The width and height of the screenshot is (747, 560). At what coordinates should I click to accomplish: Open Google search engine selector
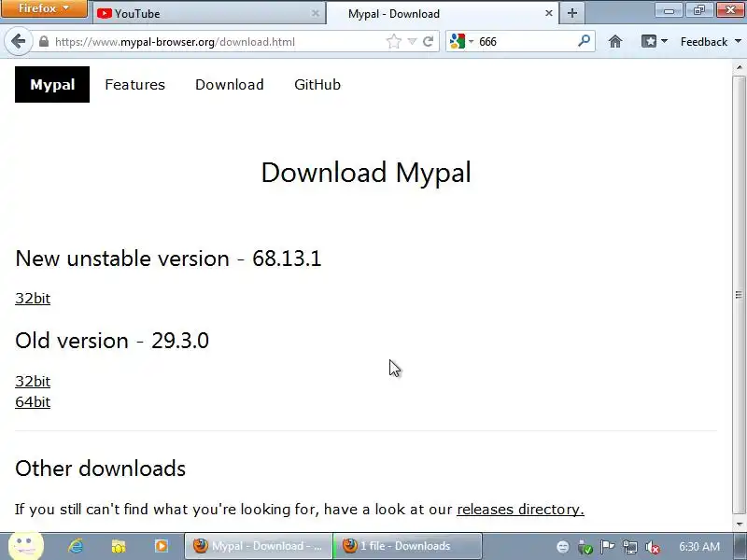tap(461, 41)
